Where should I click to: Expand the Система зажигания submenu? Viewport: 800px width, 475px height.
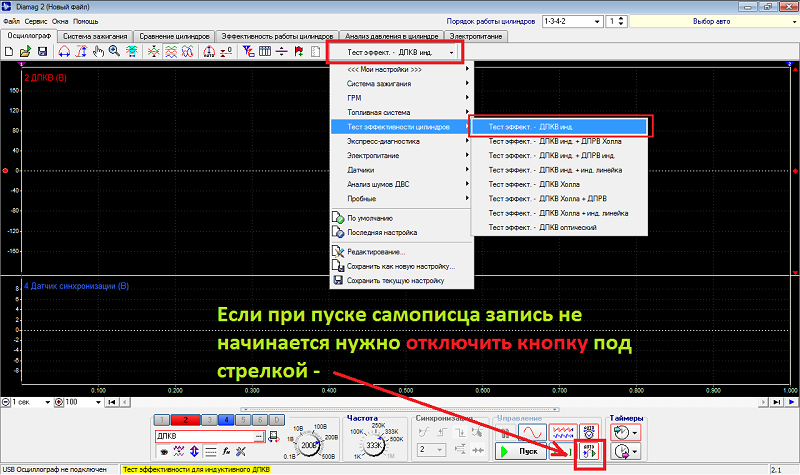tap(402, 84)
